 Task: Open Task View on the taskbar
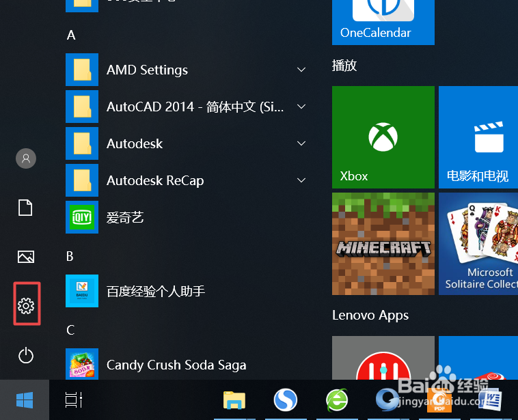point(74,400)
